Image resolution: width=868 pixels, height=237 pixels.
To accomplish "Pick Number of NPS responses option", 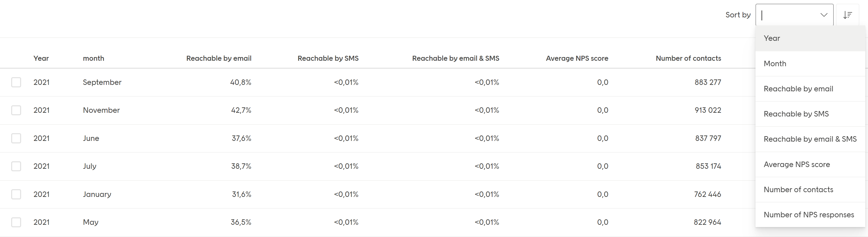I will (808, 215).
